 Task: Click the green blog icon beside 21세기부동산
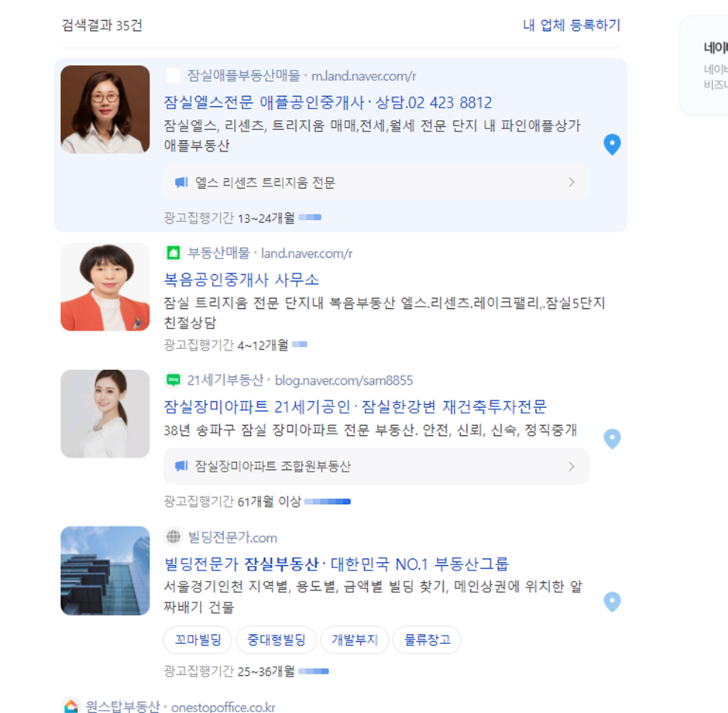pos(173,380)
